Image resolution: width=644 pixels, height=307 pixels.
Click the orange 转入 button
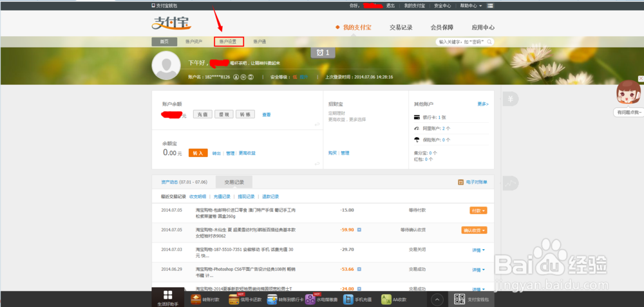coord(198,153)
